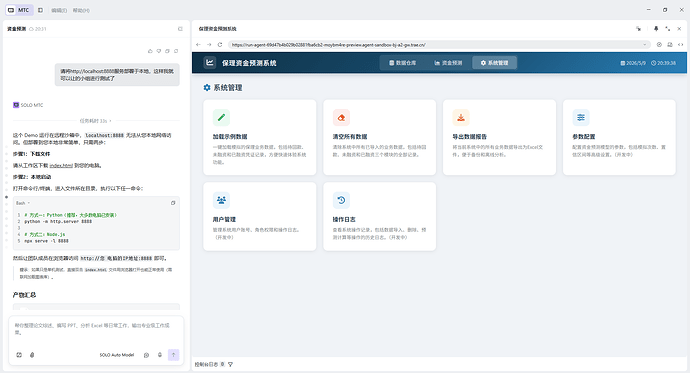Click the device preview icon by address bar
The height and width of the screenshot is (373, 690).
[670, 44]
